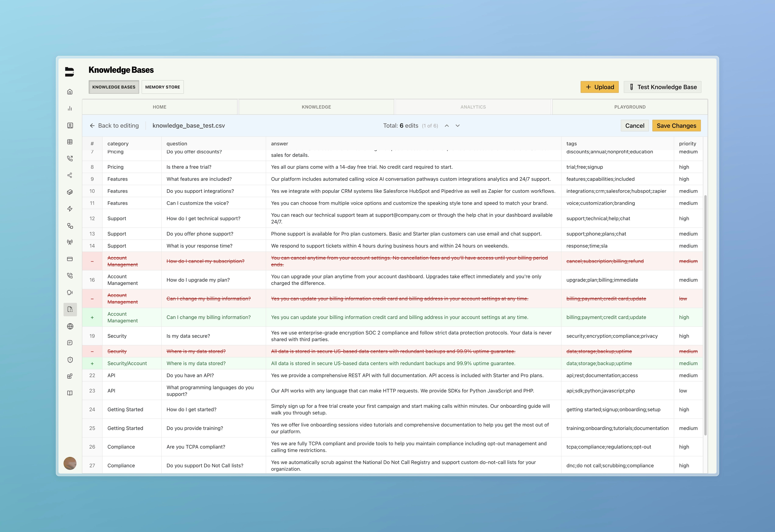Open the Home icon in the sidebar

pos(70,91)
